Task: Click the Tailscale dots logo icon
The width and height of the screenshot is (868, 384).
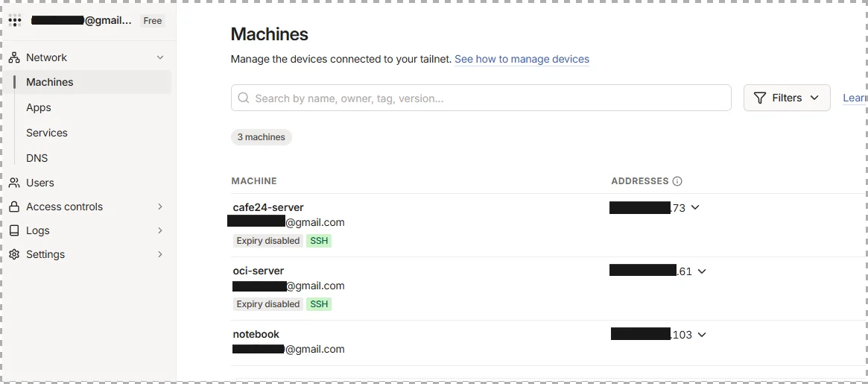Action: click(x=15, y=21)
